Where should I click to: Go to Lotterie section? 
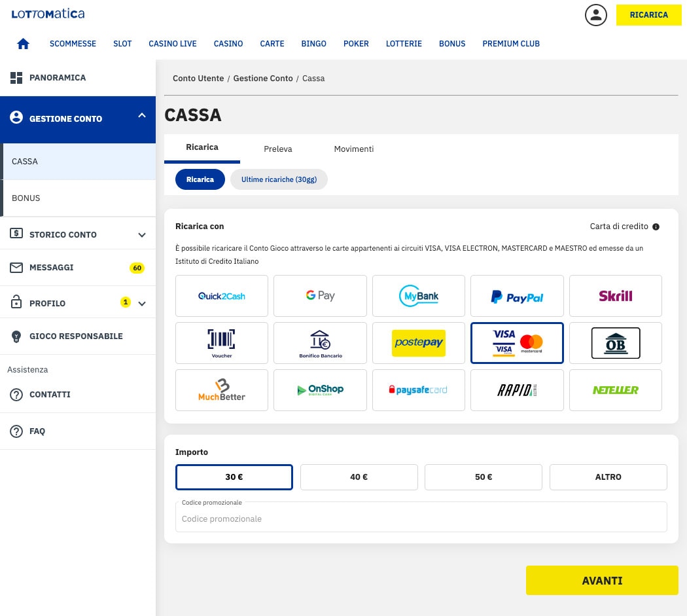coord(404,44)
